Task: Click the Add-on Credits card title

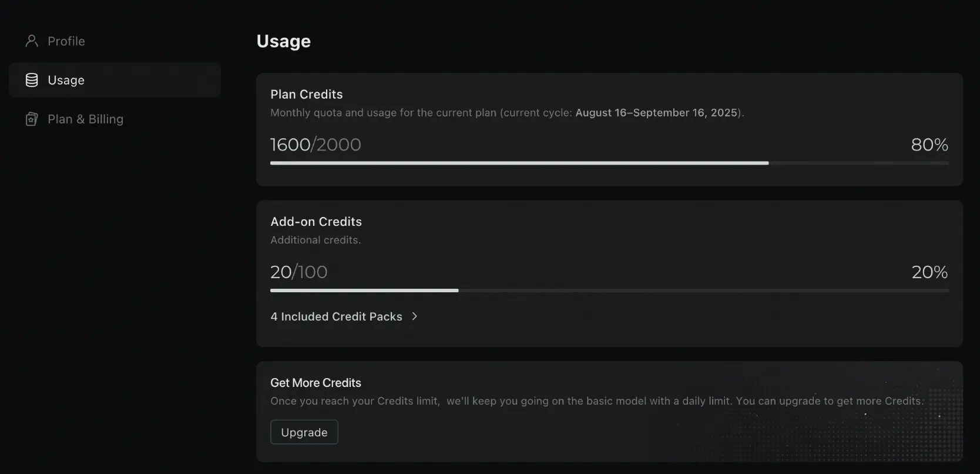Action: (x=316, y=222)
